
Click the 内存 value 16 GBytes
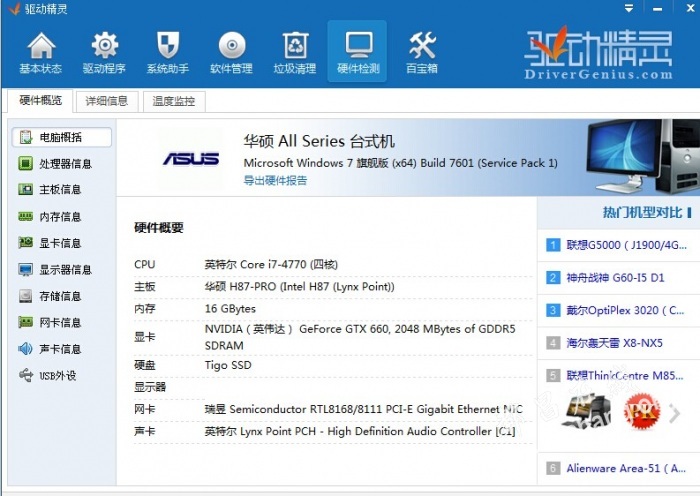(x=230, y=308)
